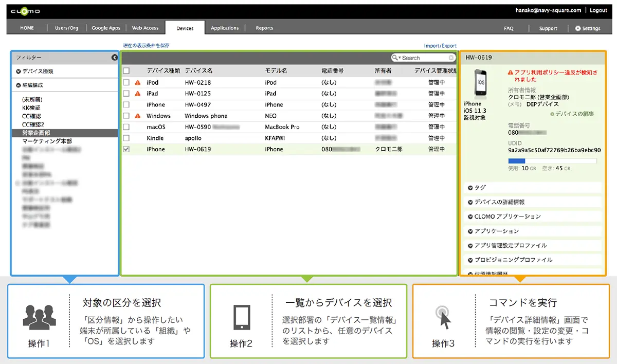
Task: Click inside the Search input field
Action: pyautogui.click(x=425, y=58)
